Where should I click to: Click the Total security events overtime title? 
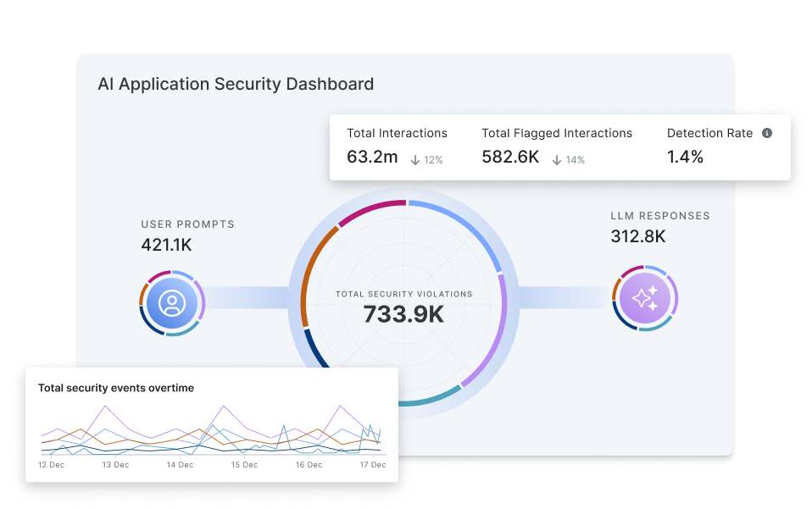click(116, 388)
